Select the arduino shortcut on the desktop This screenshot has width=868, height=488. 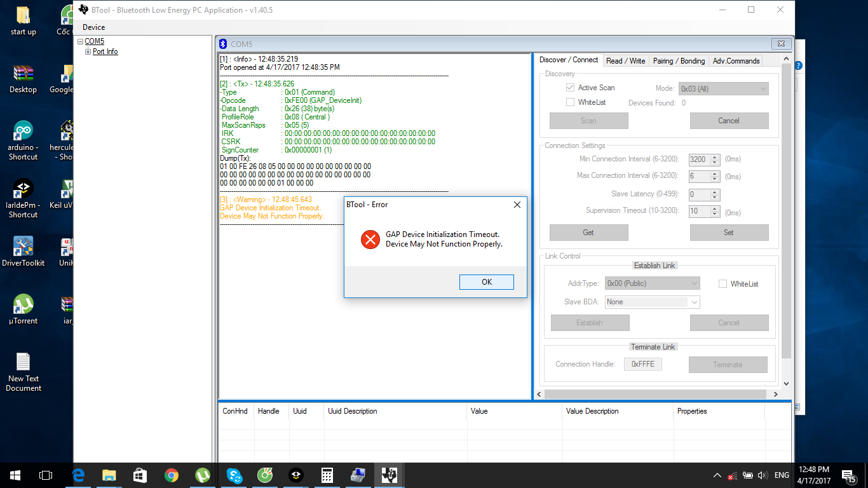tap(24, 140)
